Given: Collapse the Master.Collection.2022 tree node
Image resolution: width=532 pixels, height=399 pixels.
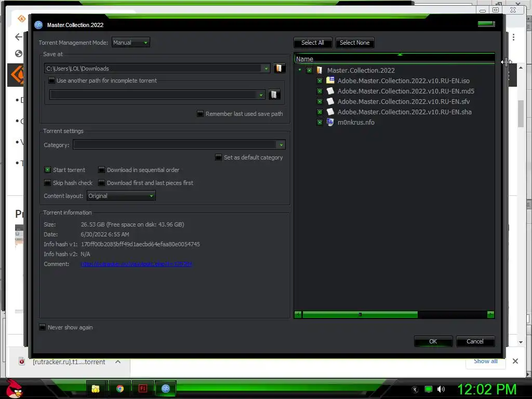Looking at the screenshot, I should coord(300,70).
